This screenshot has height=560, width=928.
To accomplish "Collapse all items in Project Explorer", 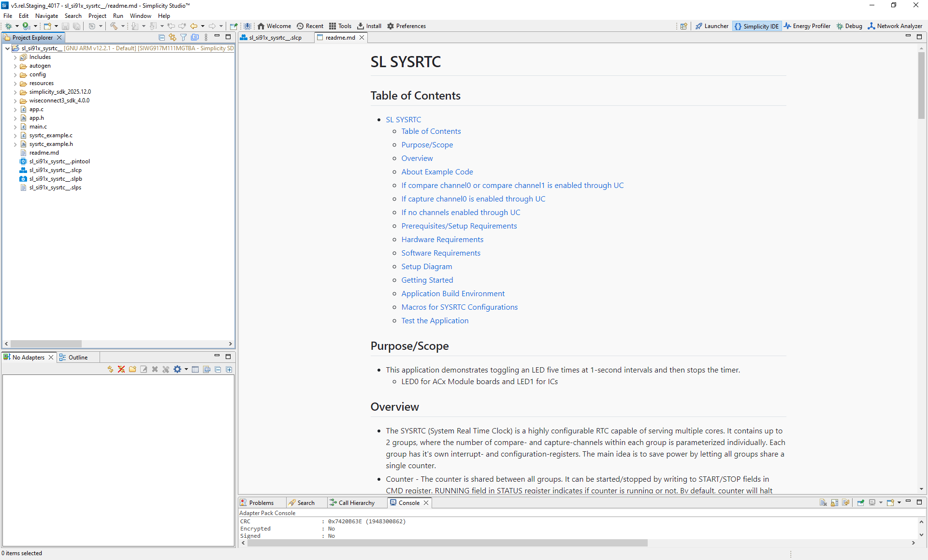I will click(x=162, y=37).
